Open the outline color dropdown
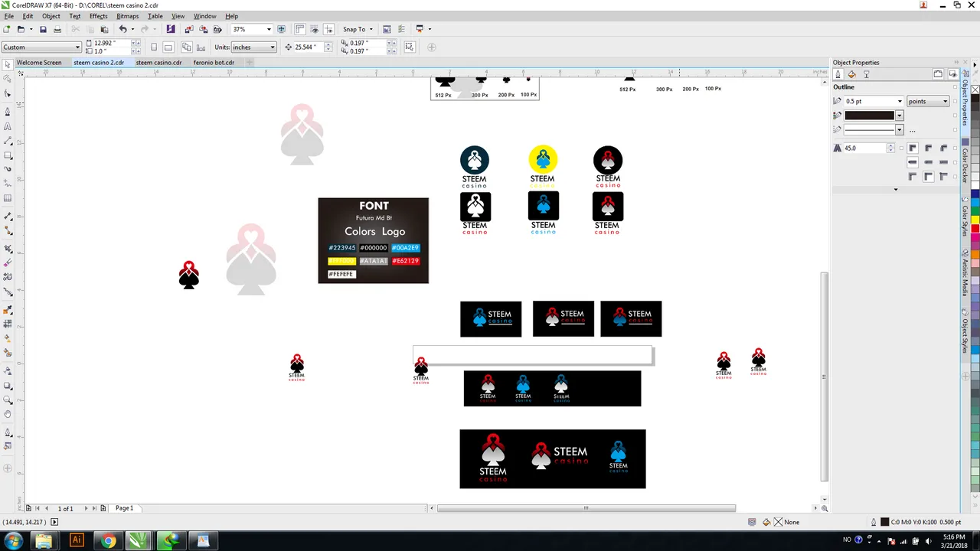Viewport: 980px width, 551px height. [900, 116]
